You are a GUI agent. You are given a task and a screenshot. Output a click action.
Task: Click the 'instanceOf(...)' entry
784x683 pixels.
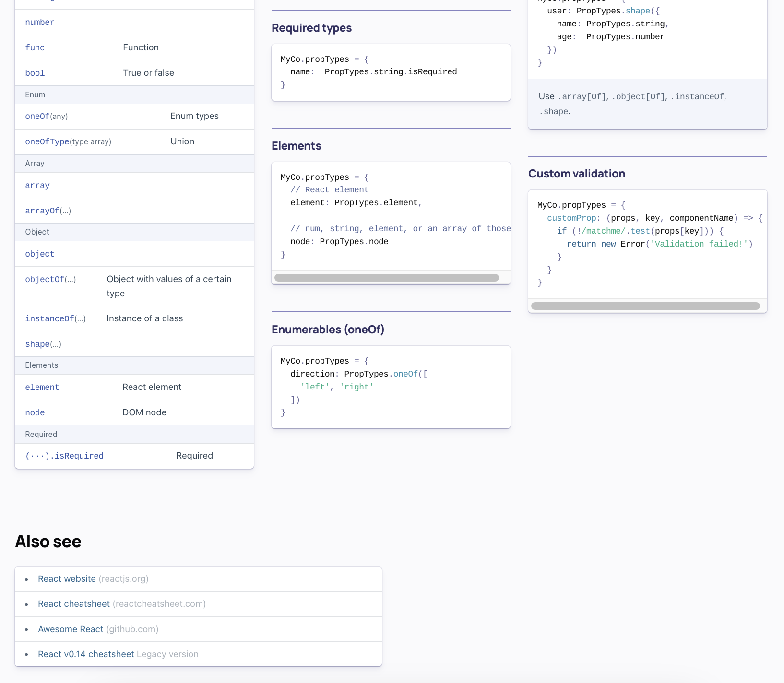pyautogui.click(x=56, y=319)
